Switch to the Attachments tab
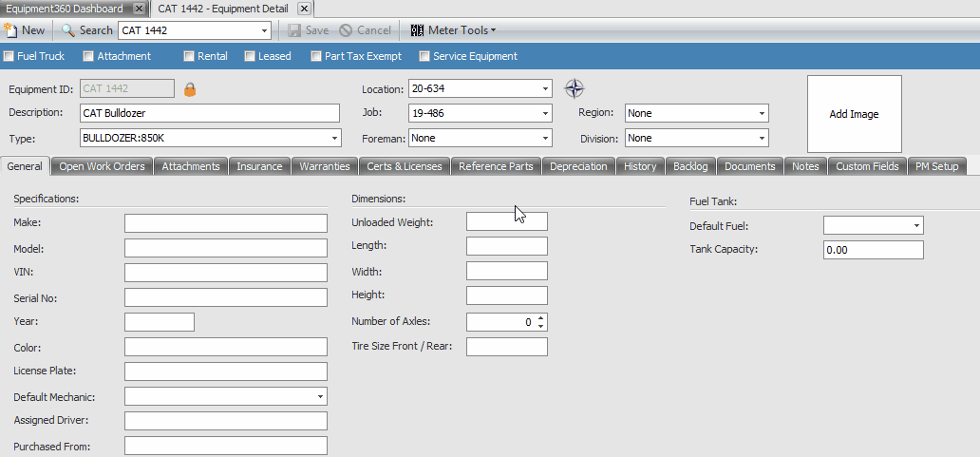 191,166
